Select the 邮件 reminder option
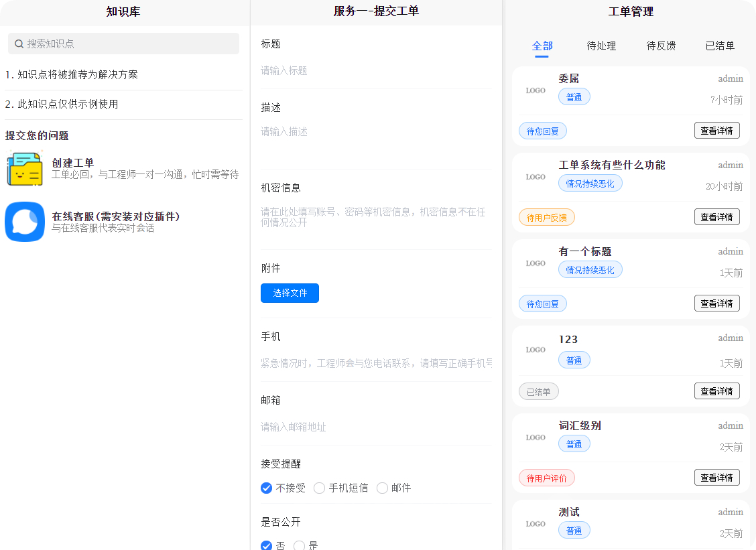Image resolution: width=756 pixels, height=550 pixels. click(x=382, y=488)
